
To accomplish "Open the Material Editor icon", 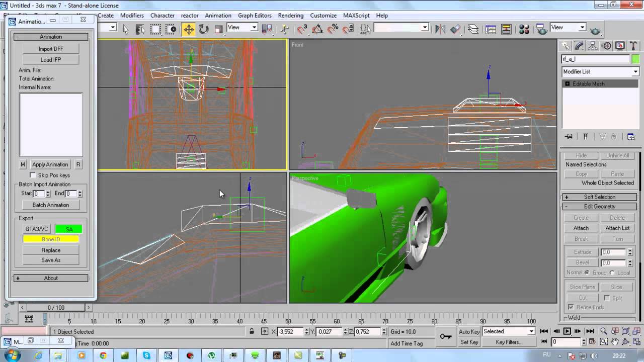I will coord(524,29).
